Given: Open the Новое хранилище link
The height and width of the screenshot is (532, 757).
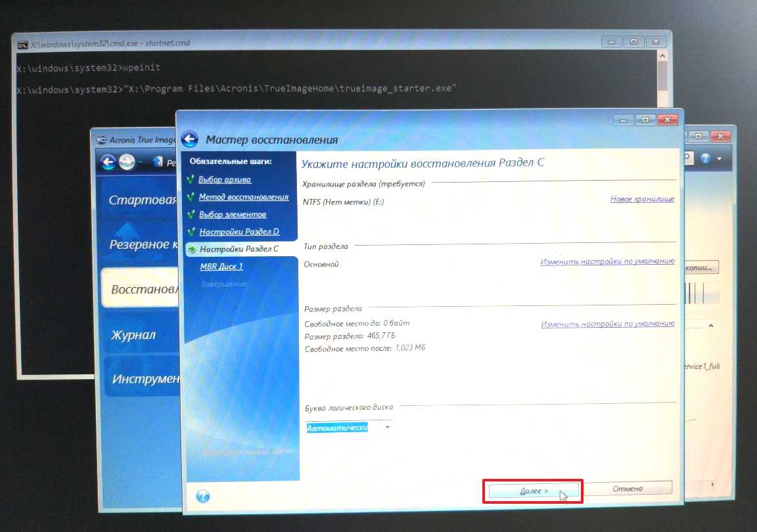Looking at the screenshot, I should 642,199.
